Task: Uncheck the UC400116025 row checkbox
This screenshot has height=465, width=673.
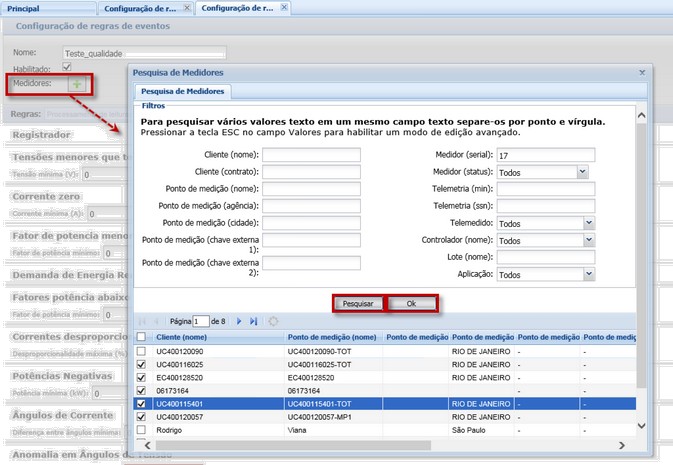Action: pyautogui.click(x=141, y=366)
